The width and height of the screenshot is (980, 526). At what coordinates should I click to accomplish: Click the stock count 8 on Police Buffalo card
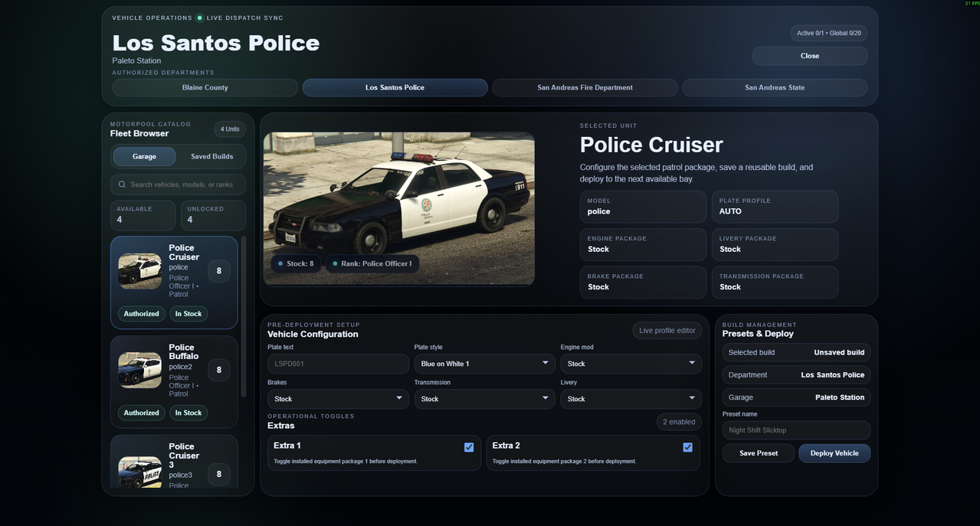(219, 370)
